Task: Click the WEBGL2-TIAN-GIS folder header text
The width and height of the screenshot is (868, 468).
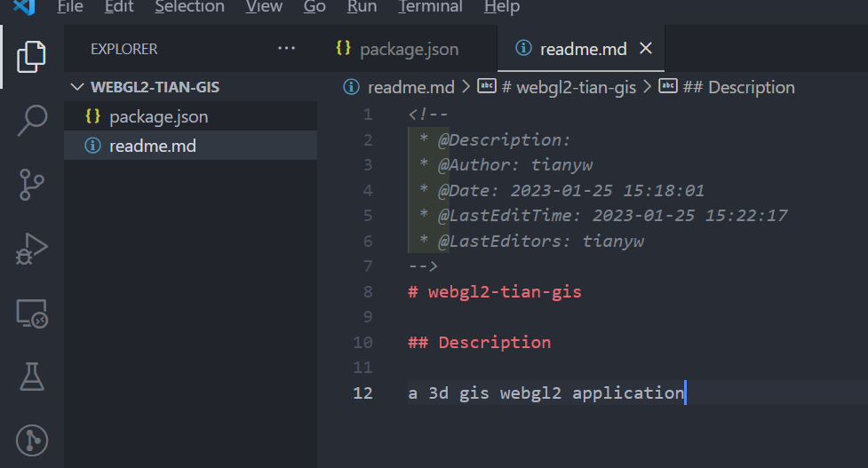Action: [x=155, y=87]
